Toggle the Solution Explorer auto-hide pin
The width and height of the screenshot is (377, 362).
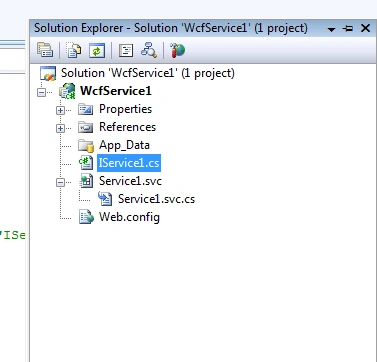click(x=348, y=29)
